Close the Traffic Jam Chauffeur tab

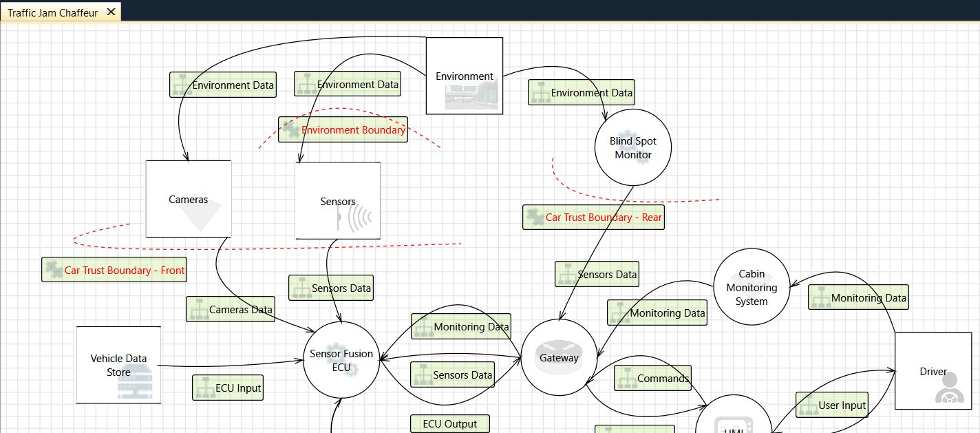pos(111,12)
